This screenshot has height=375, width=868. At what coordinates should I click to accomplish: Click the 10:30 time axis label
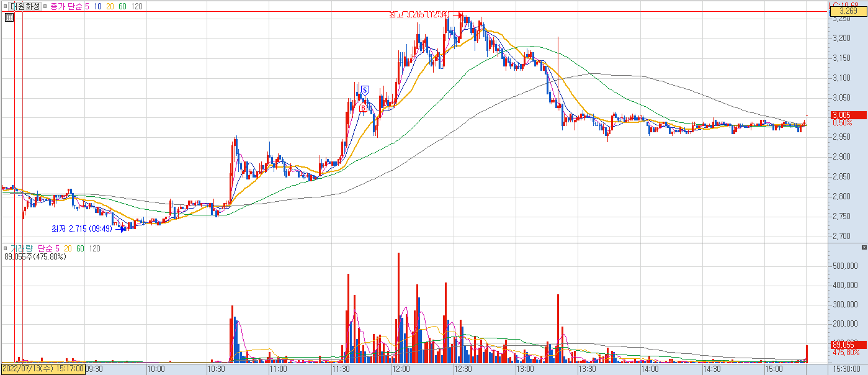click(x=216, y=369)
